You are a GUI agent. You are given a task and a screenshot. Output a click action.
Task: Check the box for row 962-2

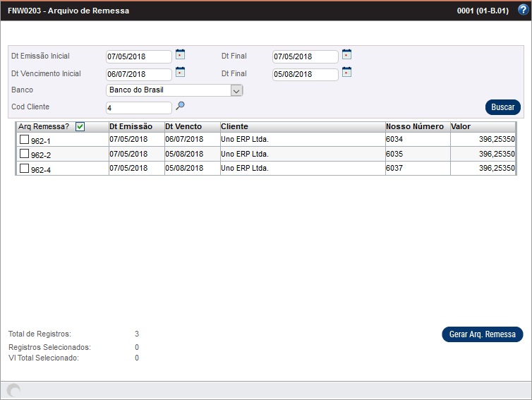(24, 154)
